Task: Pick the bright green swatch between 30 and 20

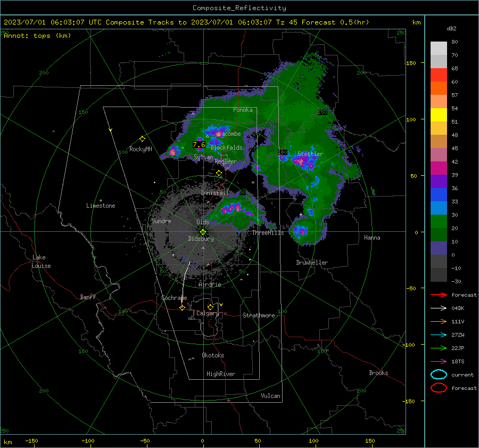Action: point(439,222)
